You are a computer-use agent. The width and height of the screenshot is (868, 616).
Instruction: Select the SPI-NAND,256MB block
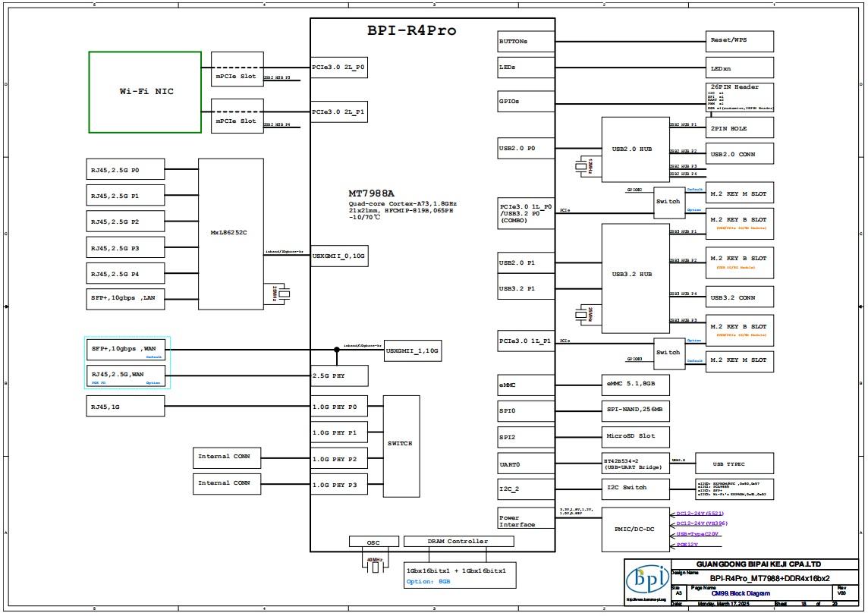pyautogui.click(x=636, y=410)
